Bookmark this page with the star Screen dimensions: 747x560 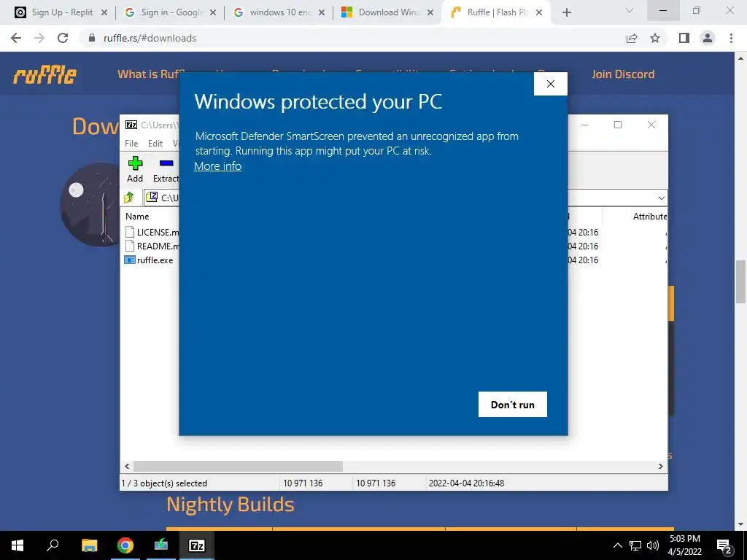tap(655, 38)
